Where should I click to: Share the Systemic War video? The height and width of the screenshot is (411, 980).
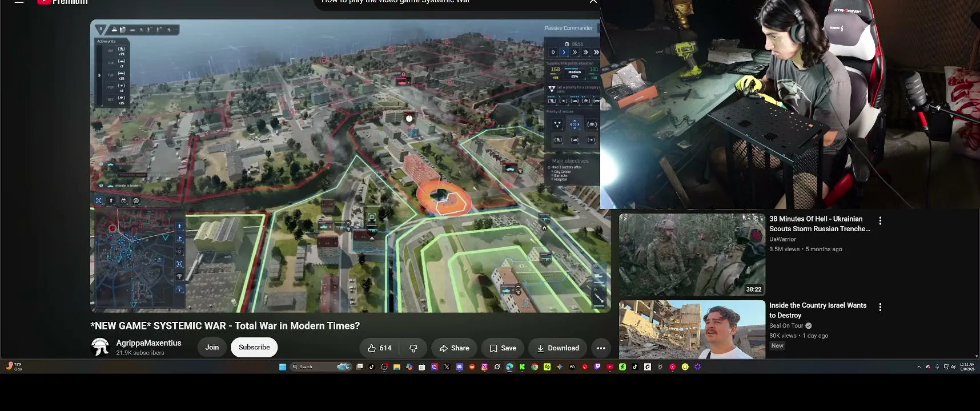tap(454, 348)
